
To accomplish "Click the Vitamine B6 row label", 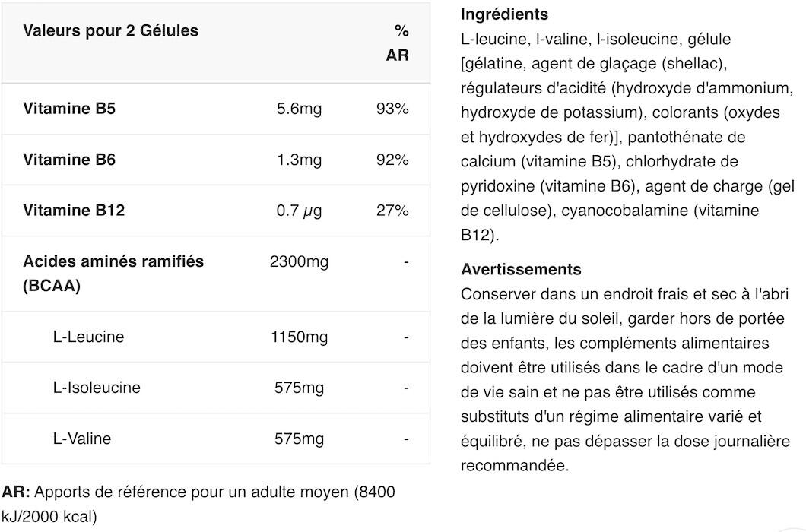I will (x=69, y=160).
